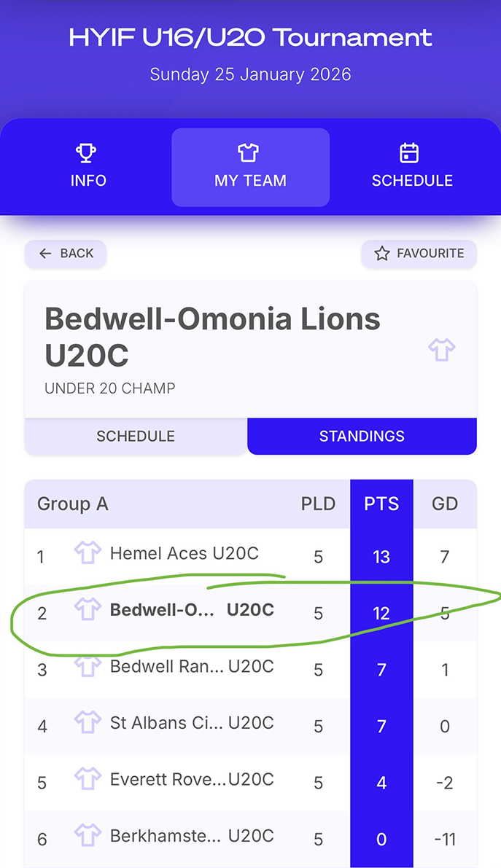This screenshot has height=868, width=501.
Task: Tap the back arrow icon
Action: coord(45,254)
